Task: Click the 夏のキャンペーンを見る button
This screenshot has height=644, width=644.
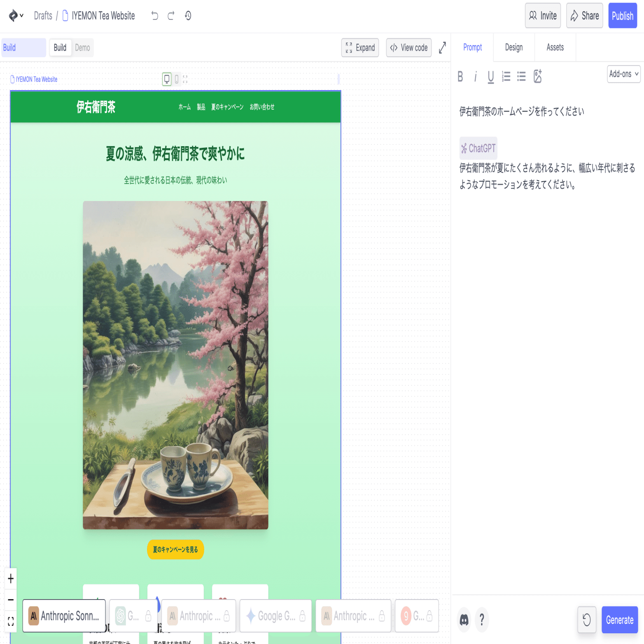Action: pyautogui.click(x=175, y=549)
